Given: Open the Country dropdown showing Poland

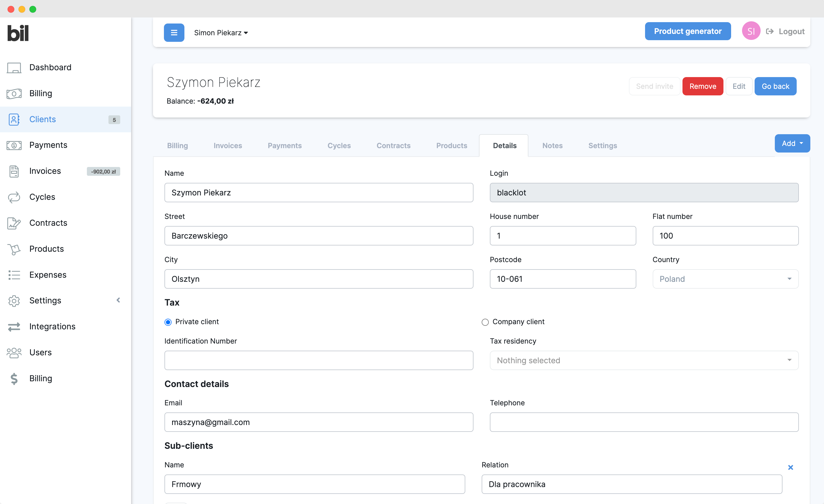Looking at the screenshot, I should tap(725, 279).
